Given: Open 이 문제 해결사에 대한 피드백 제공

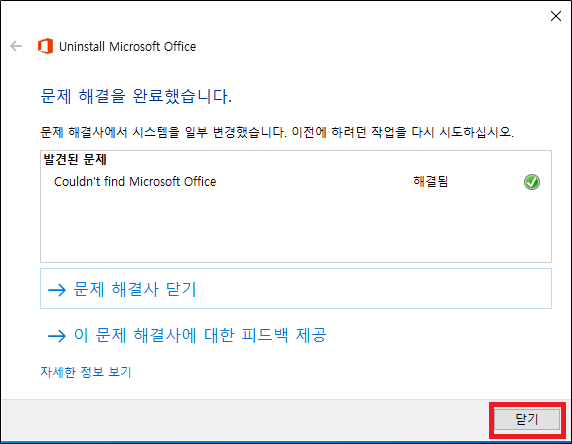Looking at the screenshot, I should tap(187, 335).
